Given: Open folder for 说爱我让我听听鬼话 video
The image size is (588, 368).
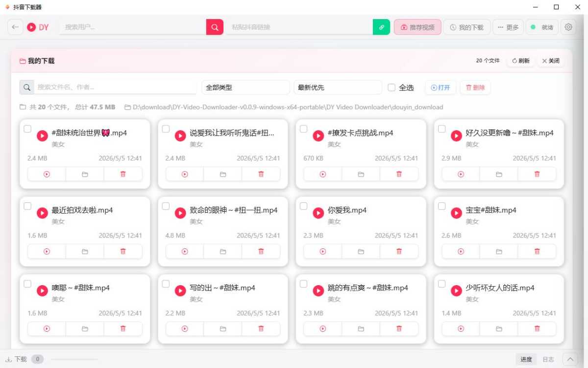Looking at the screenshot, I should pos(223,174).
